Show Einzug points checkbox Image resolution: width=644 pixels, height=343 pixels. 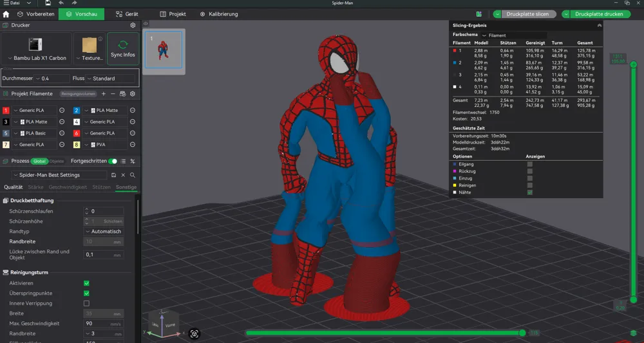[530, 178]
